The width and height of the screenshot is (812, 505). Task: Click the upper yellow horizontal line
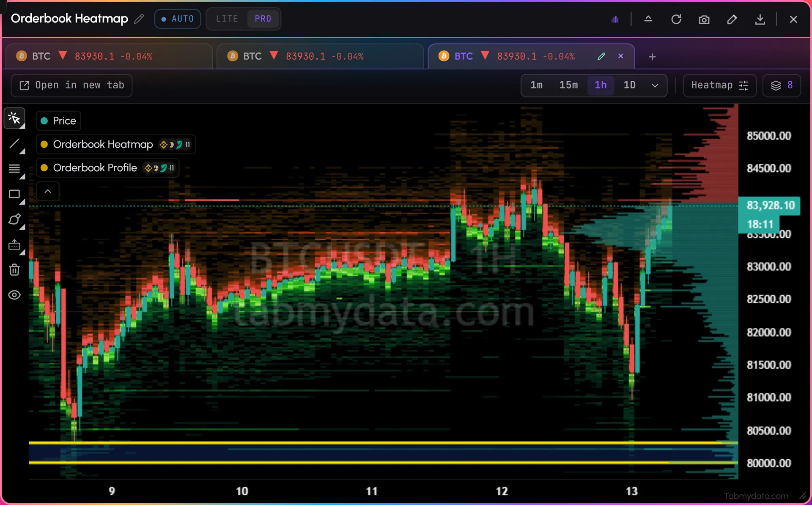pyautogui.click(x=383, y=443)
